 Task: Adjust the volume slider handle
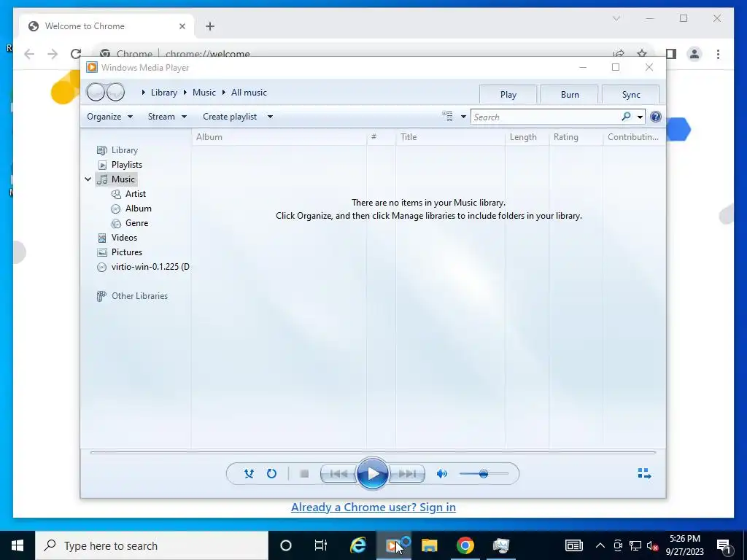[484, 474]
